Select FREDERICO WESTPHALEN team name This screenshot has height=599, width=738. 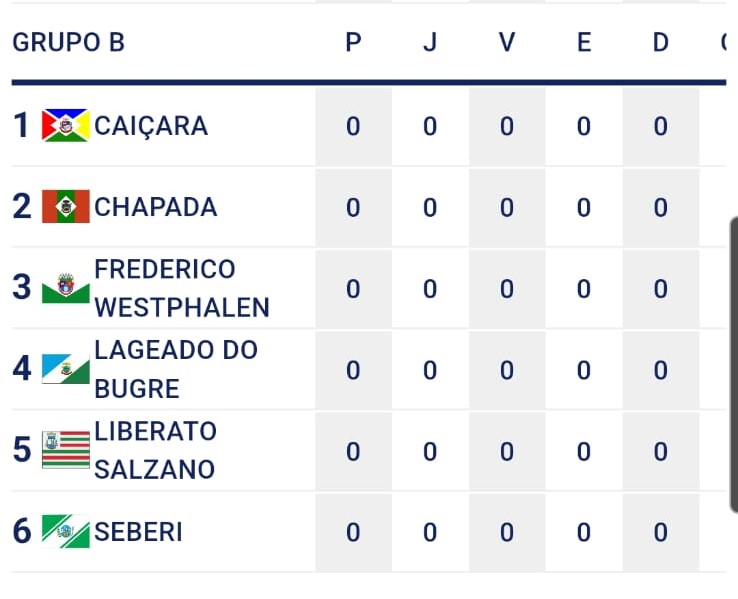pos(181,288)
